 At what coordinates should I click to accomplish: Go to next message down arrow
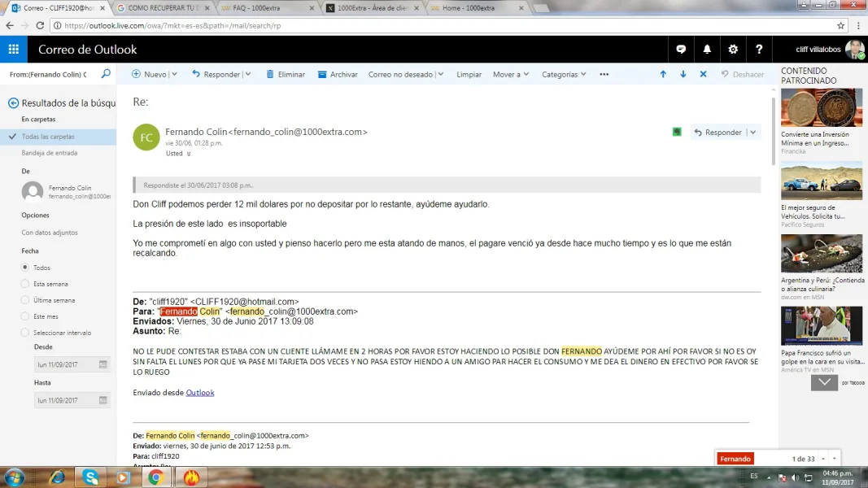pos(683,74)
